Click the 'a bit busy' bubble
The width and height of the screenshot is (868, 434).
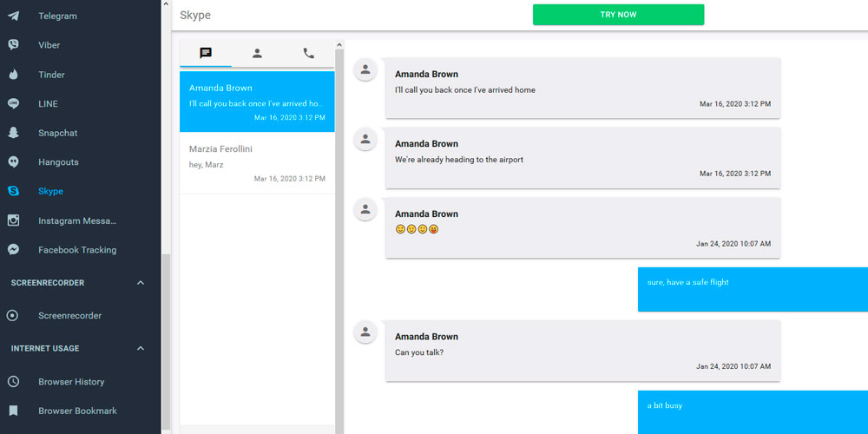[753, 412]
